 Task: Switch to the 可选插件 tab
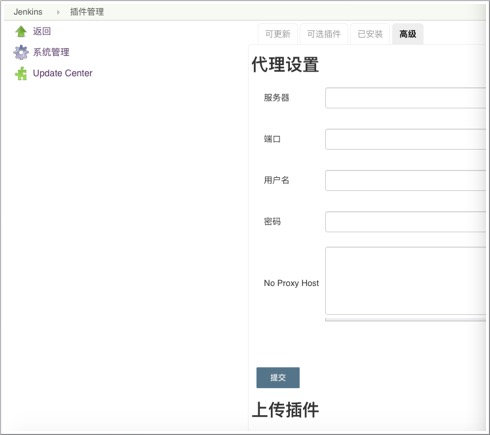click(324, 34)
